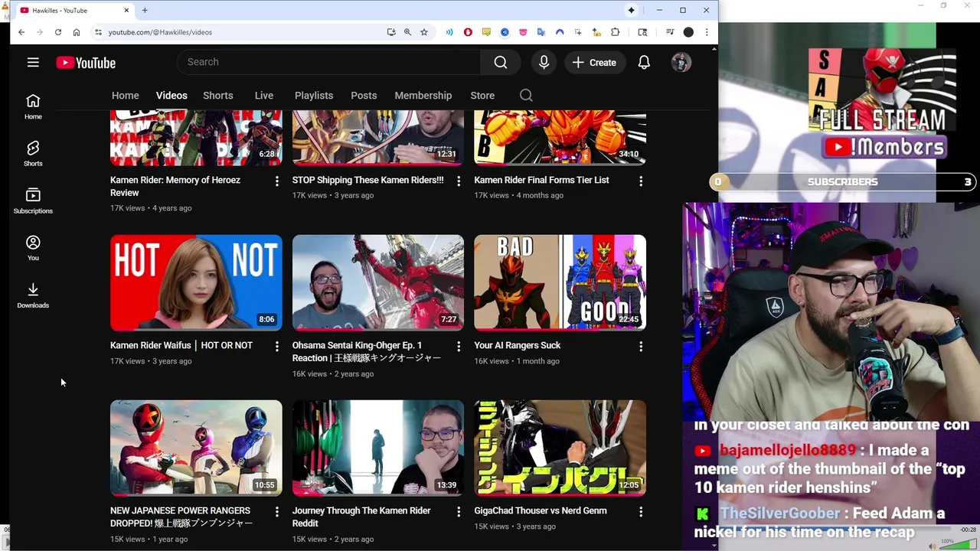This screenshot has width=980, height=551.
Task: Search within the channel using the tab magnifier
Action: click(x=526, y=95)
